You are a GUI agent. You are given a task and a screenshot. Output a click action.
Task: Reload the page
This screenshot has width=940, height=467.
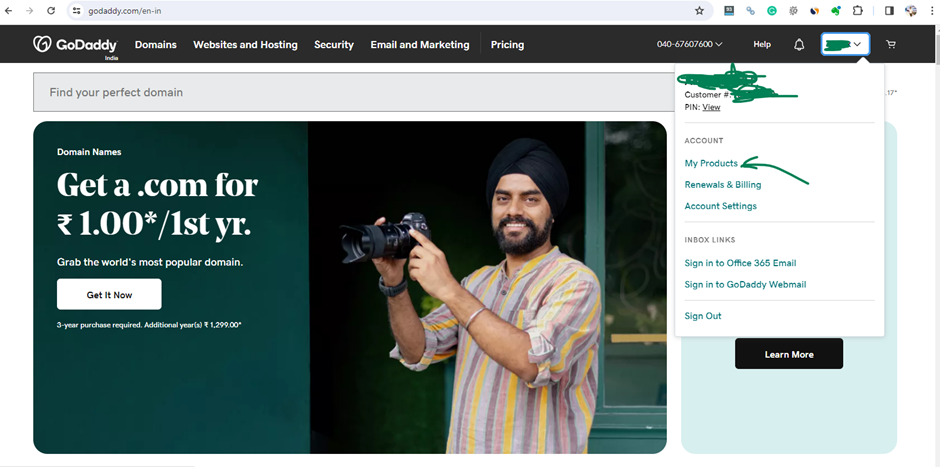51,11
